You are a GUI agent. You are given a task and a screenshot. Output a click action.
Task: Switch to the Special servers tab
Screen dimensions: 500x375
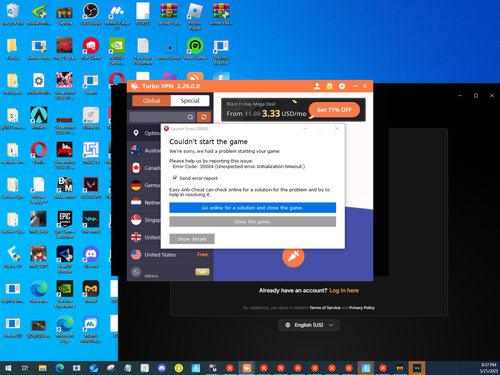190,101
